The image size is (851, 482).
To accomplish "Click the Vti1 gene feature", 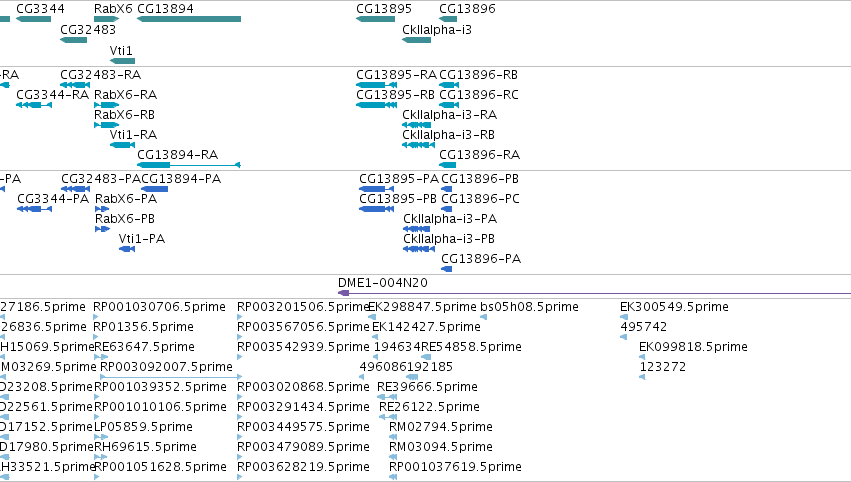I will tap(122, 61).
